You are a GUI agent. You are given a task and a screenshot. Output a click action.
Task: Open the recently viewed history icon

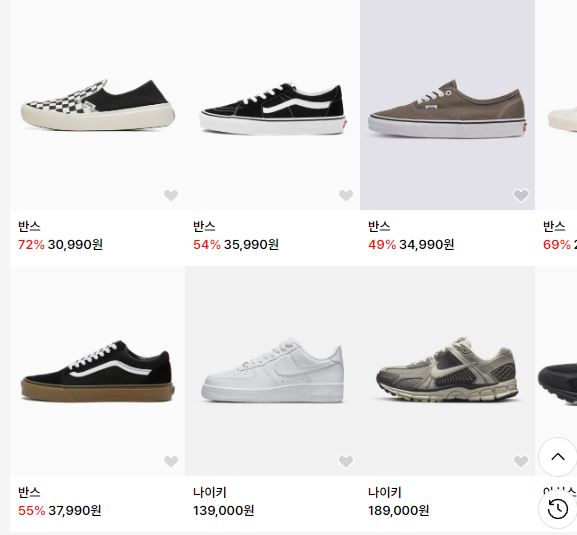click(558, 509)
